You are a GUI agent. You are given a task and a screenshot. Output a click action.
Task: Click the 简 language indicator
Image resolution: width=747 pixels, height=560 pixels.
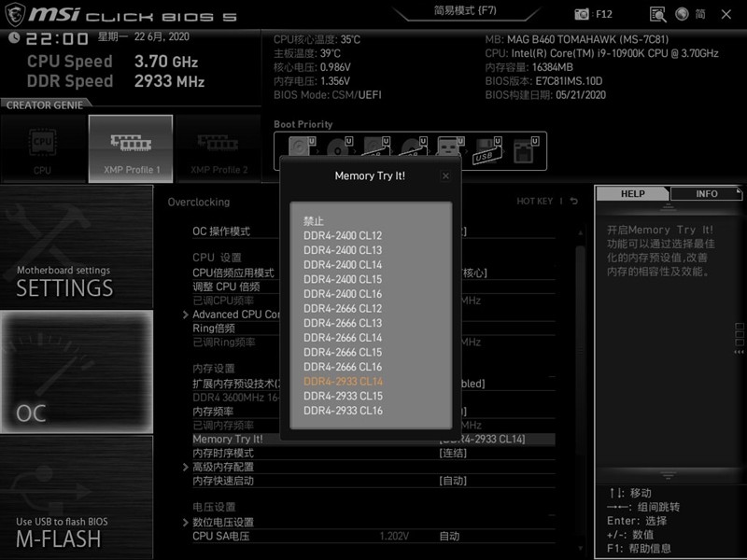pyautogui.click(x=700, y=14)
